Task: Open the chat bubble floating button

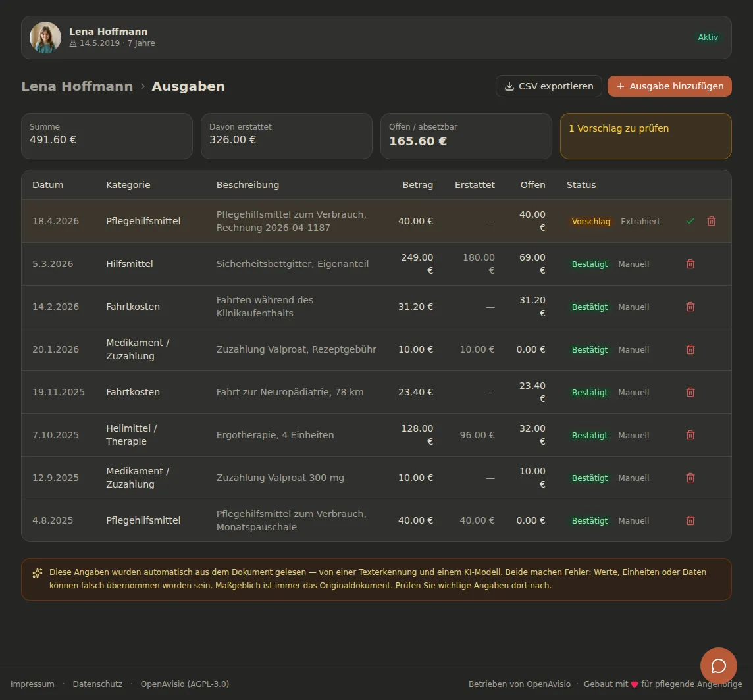Action: (718, 666)
